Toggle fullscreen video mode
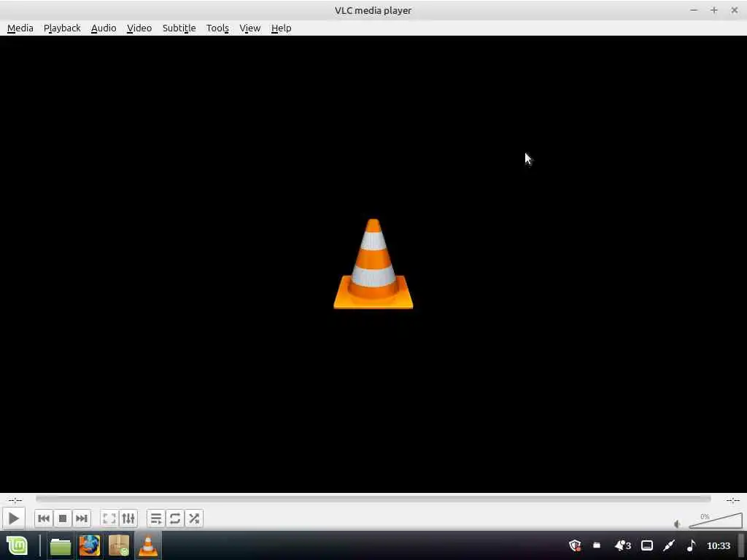The height and width of the screenshot is (560, 747). (x=109, y=518)
